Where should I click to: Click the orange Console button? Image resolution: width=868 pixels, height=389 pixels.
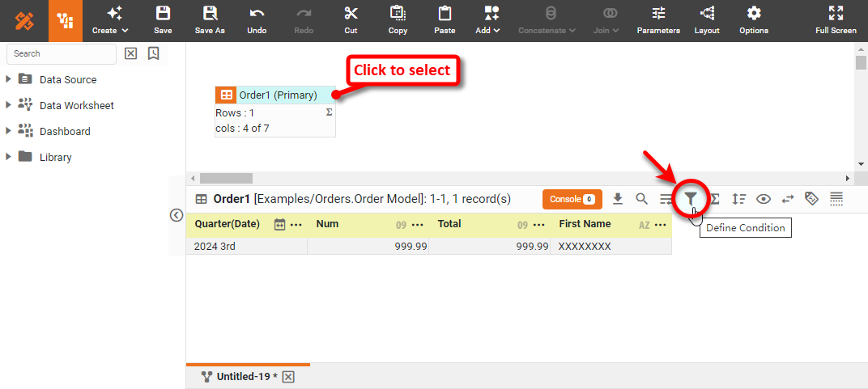point(572,199)
